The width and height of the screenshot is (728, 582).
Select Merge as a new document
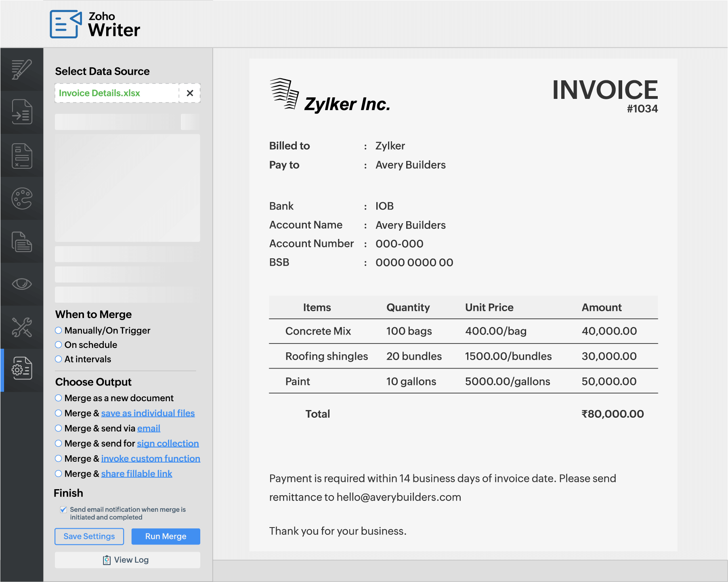click(x=59, y=398)
